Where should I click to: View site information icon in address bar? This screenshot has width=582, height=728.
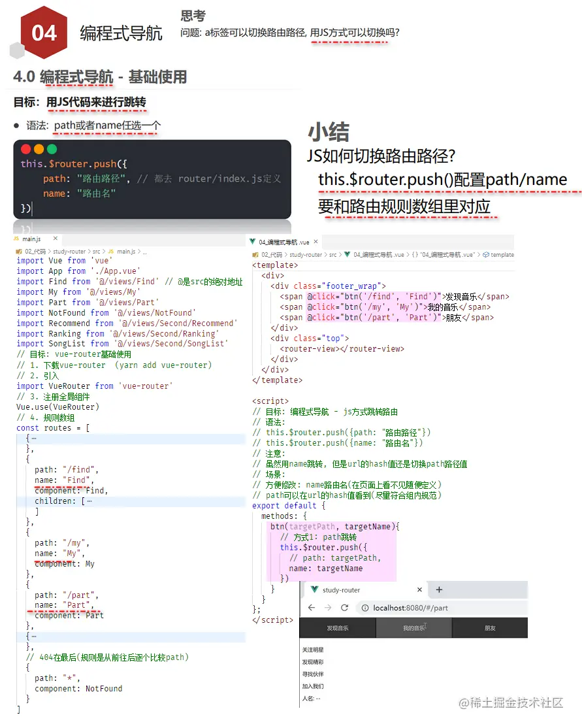[365, 608]
